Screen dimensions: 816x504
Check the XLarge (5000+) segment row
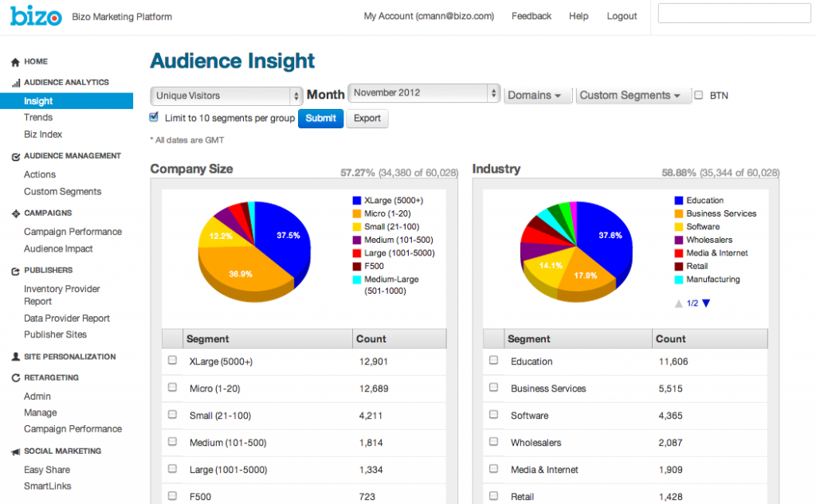[x=172, y=360]
